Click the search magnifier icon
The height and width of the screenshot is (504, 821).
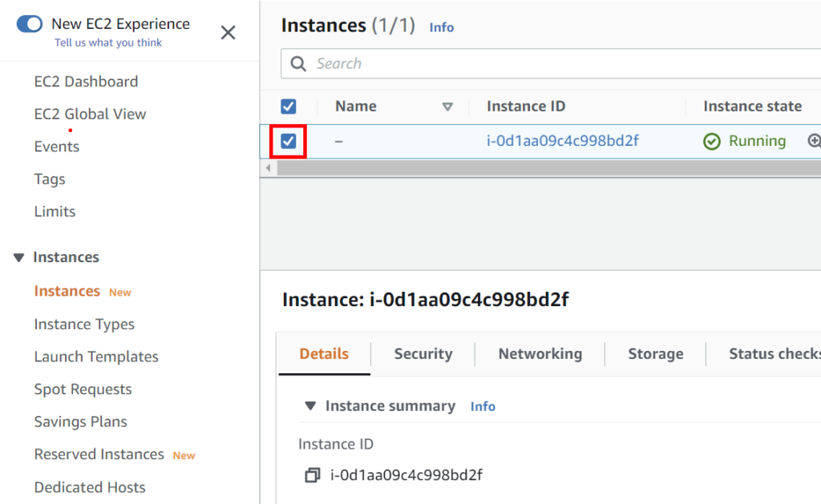pyautogui.click(x=298, y=64)
